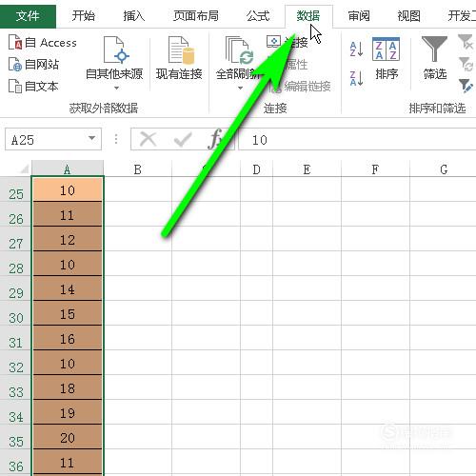The image size is (476, 476).
Task: Sort ascending A to Z
Action: coord(356,50)
